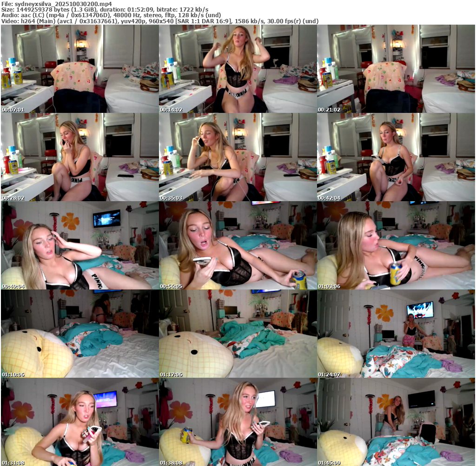
Task: Select the 'Size: 1449259378 bytes' header line
Action: (x=105, y=9)
